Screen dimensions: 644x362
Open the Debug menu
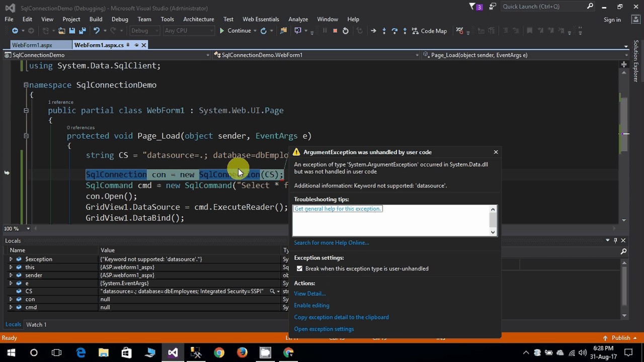point(120,19)
